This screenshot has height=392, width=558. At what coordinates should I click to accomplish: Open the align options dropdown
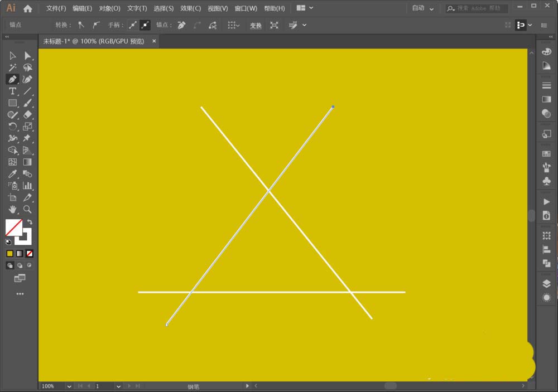pos(234,25)
